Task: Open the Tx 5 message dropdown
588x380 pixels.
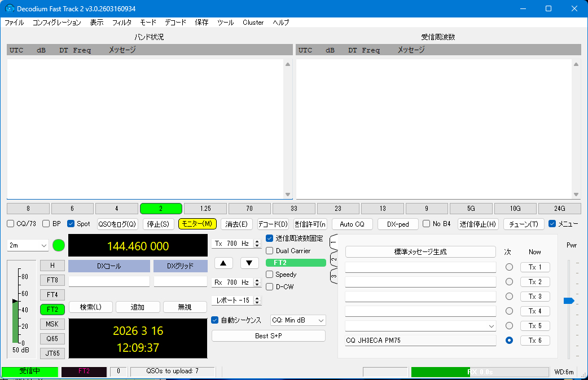Action: coord(490,326)
